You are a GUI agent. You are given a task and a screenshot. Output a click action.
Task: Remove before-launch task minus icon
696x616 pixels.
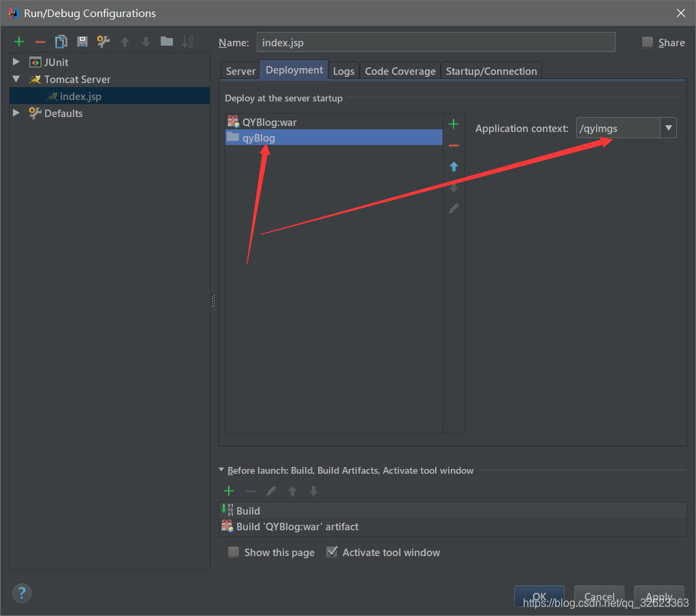pyautogui.click(x=250, y=491)
